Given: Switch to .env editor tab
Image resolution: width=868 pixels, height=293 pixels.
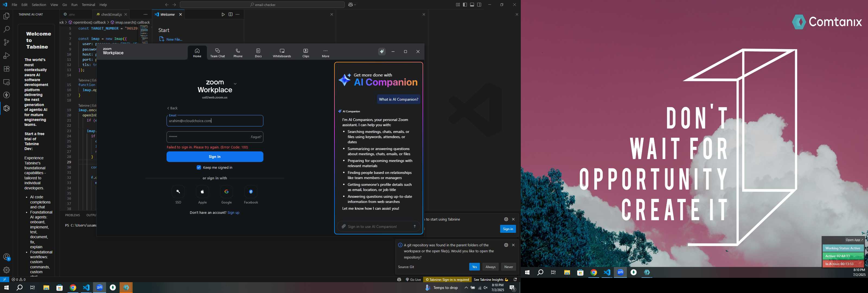Looking at the screenshot, I should point(71,14).
